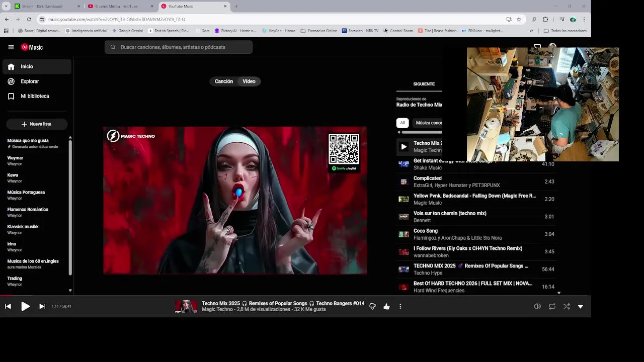
Task: Select the SIGUIENTE tab in the queue
Action: coord(424,84)
